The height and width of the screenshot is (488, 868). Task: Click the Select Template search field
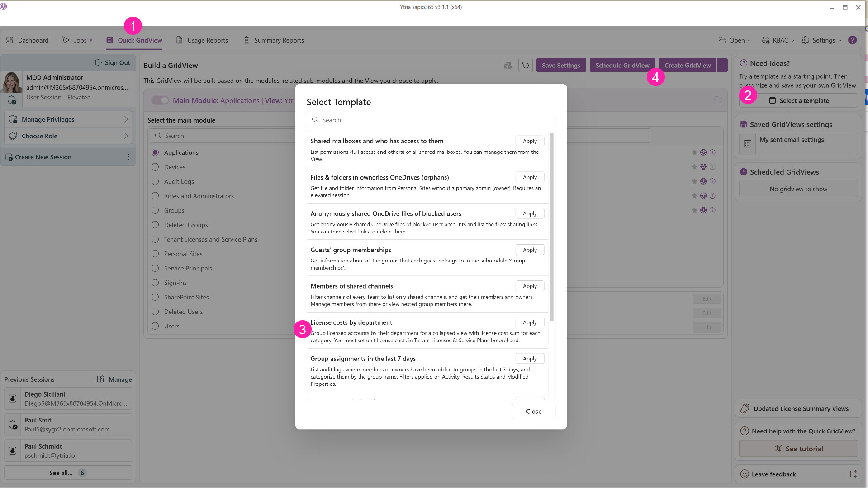[x=431, y=120]
